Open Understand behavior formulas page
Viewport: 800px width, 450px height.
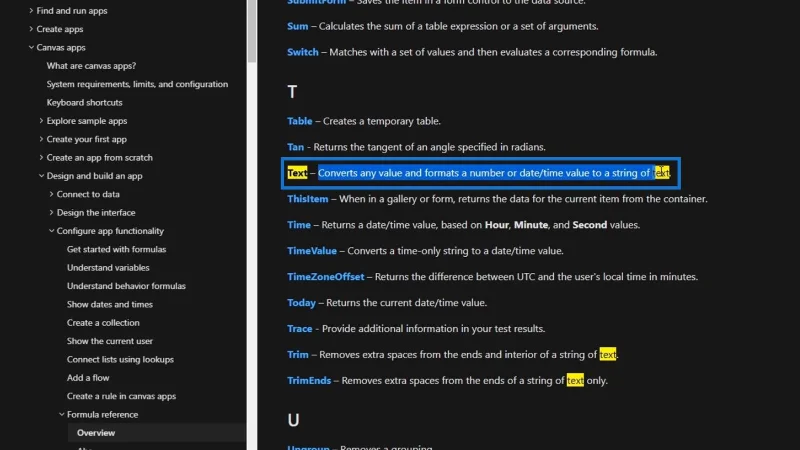[x=126, y=286]
